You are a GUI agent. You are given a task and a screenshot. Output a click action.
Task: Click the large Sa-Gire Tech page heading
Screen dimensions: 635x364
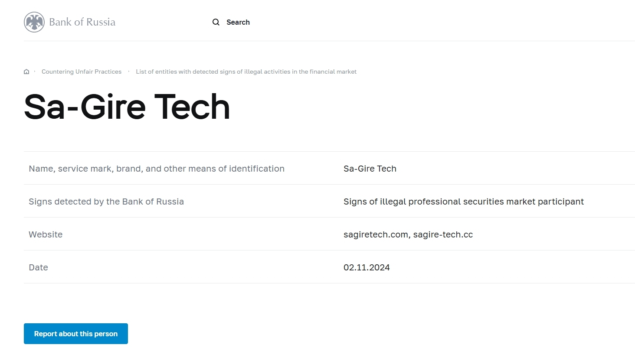tap(127, 107)
